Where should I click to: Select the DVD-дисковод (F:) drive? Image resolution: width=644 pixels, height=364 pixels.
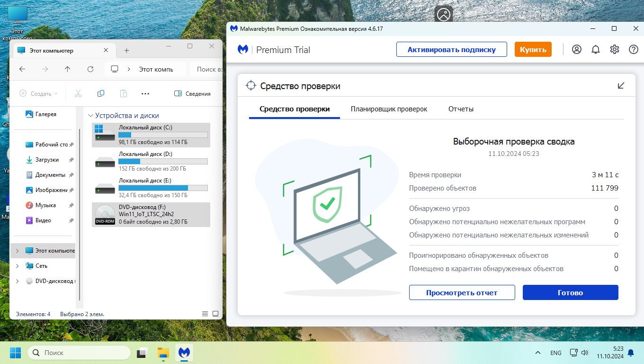click(x=151, y=215)
